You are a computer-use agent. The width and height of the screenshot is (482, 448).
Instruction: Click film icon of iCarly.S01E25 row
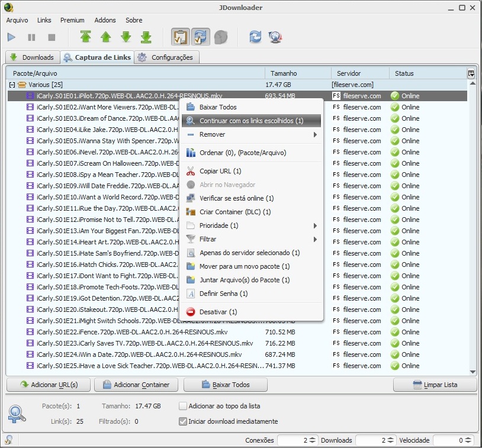pyautogui.click(x=30, y=366)
